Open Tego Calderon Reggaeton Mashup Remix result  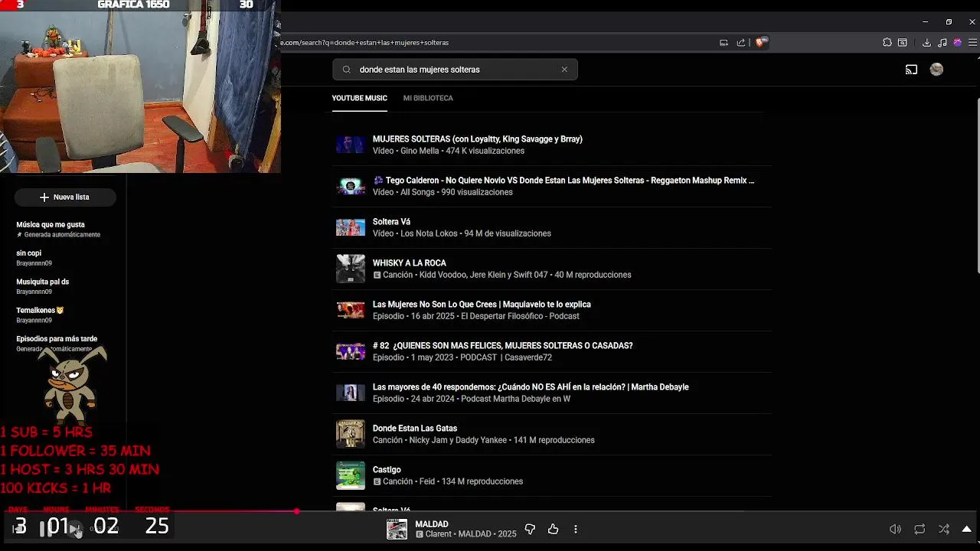point(563,181)
